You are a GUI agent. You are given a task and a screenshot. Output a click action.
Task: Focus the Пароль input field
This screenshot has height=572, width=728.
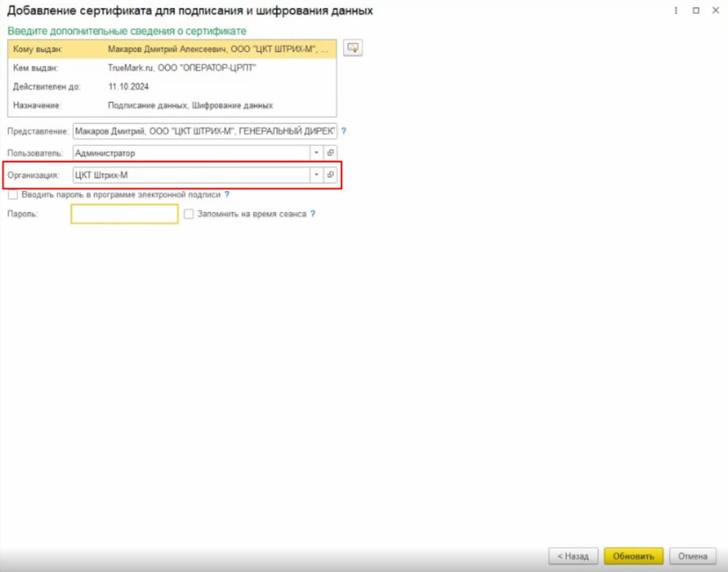point(125,214)
